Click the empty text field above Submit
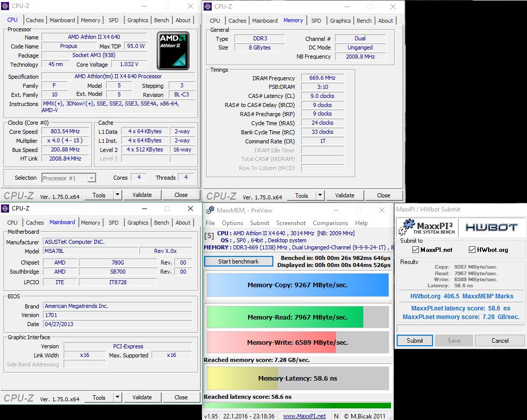Image resolution: width=527 pixels, height=420 pixels. [460, 328]
